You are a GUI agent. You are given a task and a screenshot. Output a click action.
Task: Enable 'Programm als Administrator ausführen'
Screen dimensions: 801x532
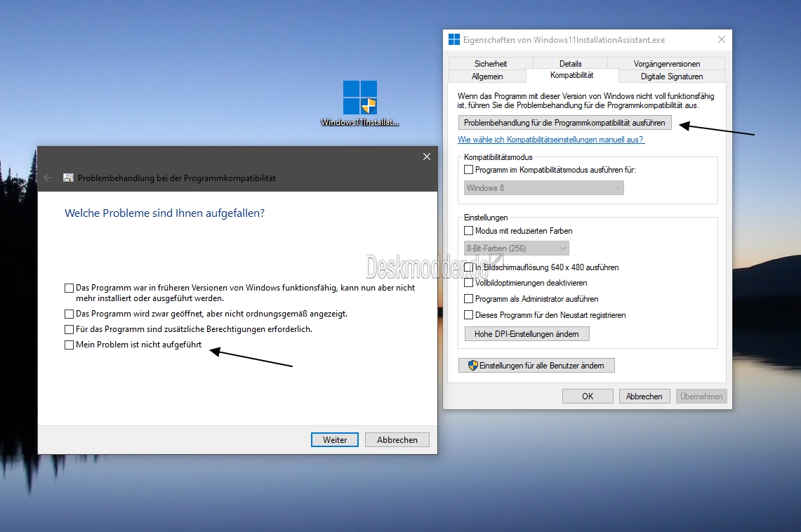pos(468,299)
